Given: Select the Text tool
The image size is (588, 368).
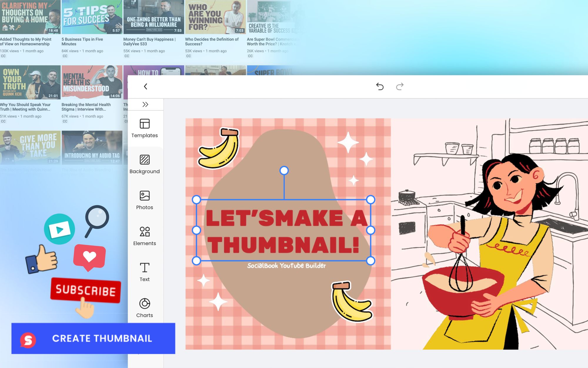Looking at the screenshot, I should 145,272.
